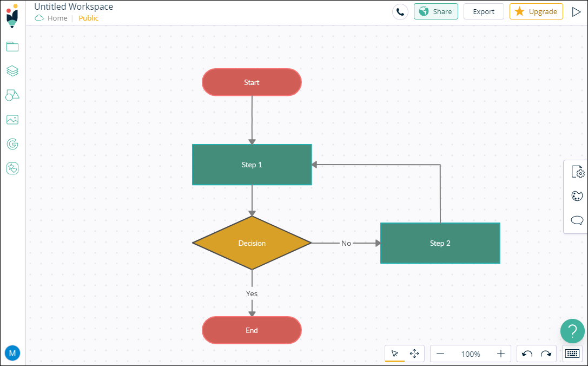This screenshot has height=366, width=588.
Task: Select the Decision diamond shape
Action: click(252, 243)
